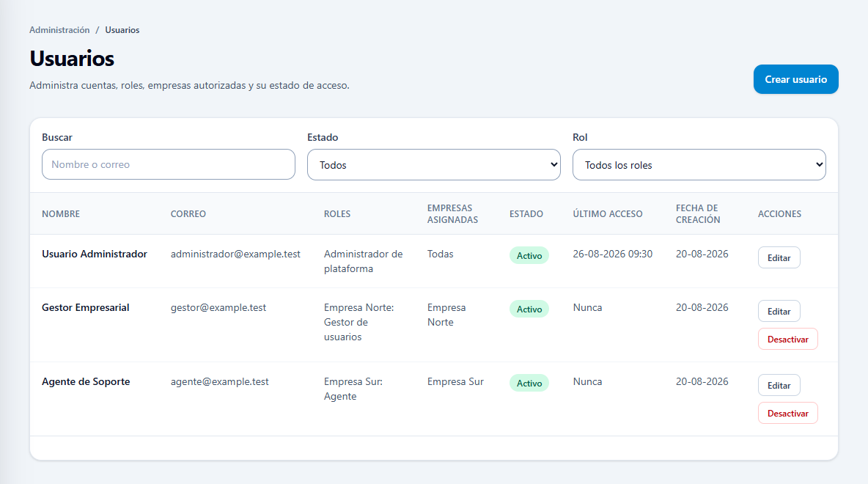Click Activo badge for Usuario Administrador
The width and height of the screenshot is (868, 484).
(529, 255)
